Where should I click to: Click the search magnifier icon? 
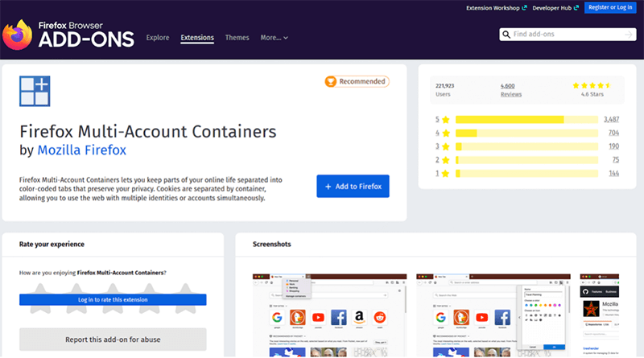[x=506, y=35]
